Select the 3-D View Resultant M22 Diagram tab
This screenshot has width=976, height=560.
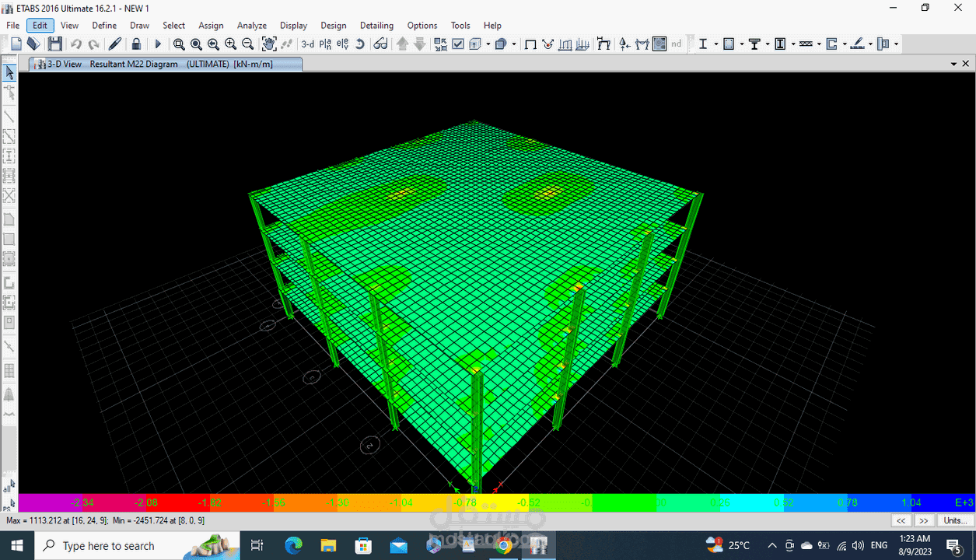(x=165, y=64)
